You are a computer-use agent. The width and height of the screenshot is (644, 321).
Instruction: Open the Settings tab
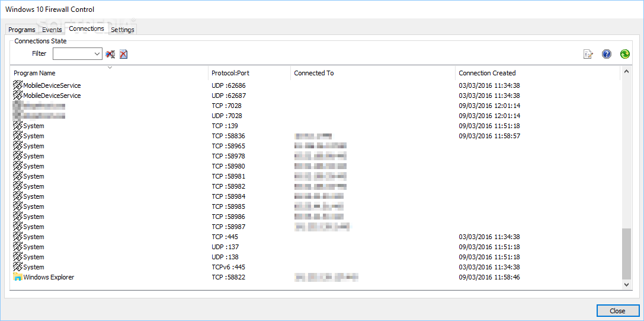tap(123, 30)
